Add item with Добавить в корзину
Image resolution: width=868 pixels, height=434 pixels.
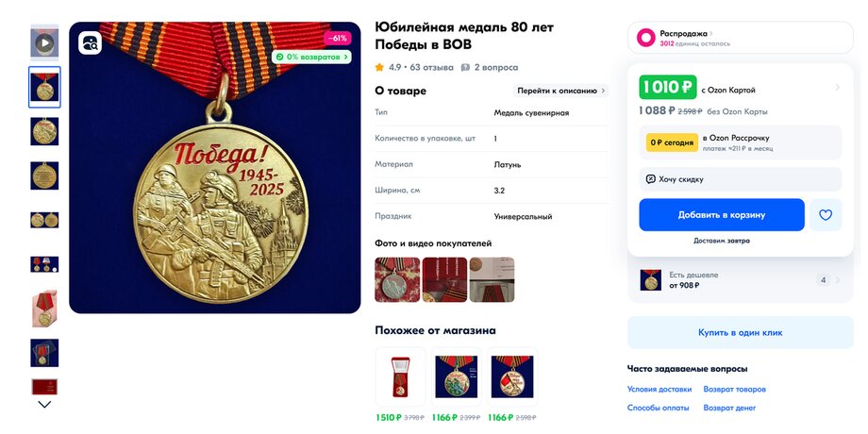722,215
